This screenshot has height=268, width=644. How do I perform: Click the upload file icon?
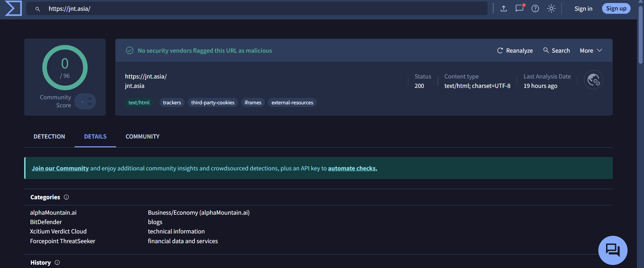pyautogui.click(x=504, y=8)
